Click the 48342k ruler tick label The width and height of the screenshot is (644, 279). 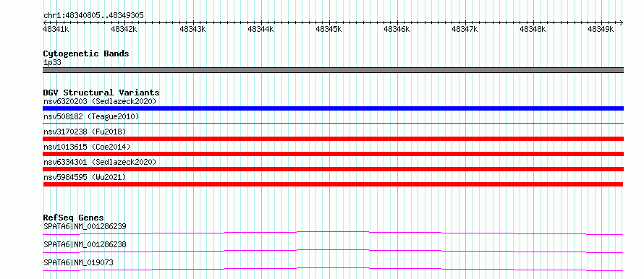(x=124, y=29)
